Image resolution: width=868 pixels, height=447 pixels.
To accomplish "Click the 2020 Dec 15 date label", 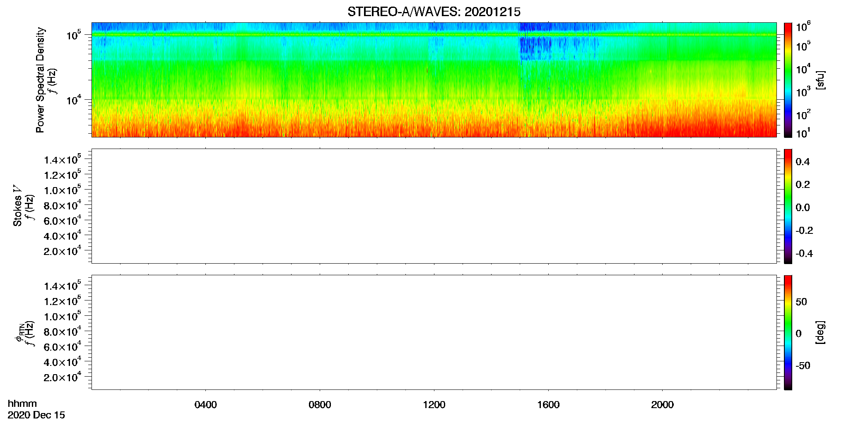I will pyautogui.click(x=36, y=415).
